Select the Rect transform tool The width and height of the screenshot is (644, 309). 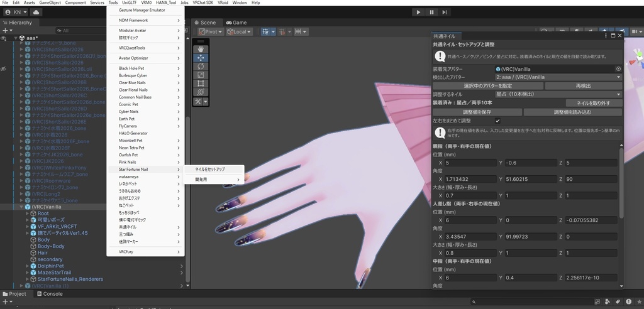pyautogui.click(x=201, y=84)
